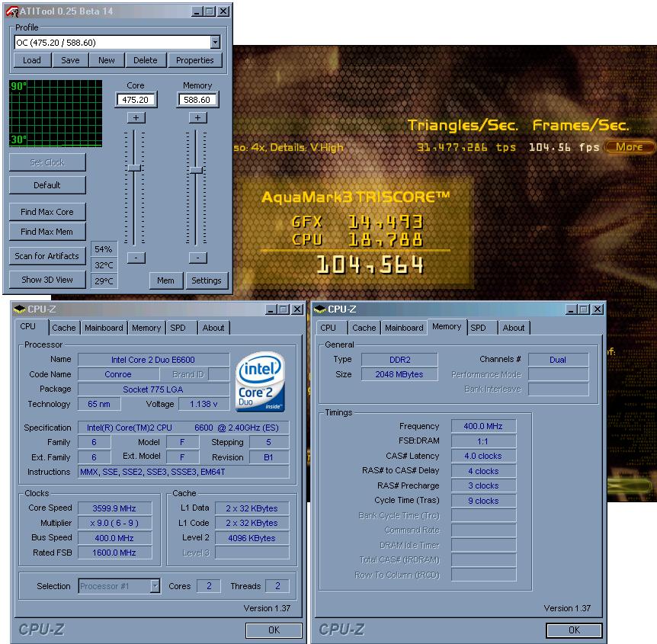Click New profile button
The width and height of the screenshot is (657, 644).
pos(107,60)
